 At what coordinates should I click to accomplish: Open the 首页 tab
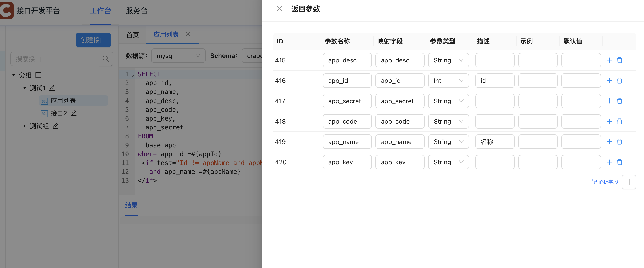(132, 35)
